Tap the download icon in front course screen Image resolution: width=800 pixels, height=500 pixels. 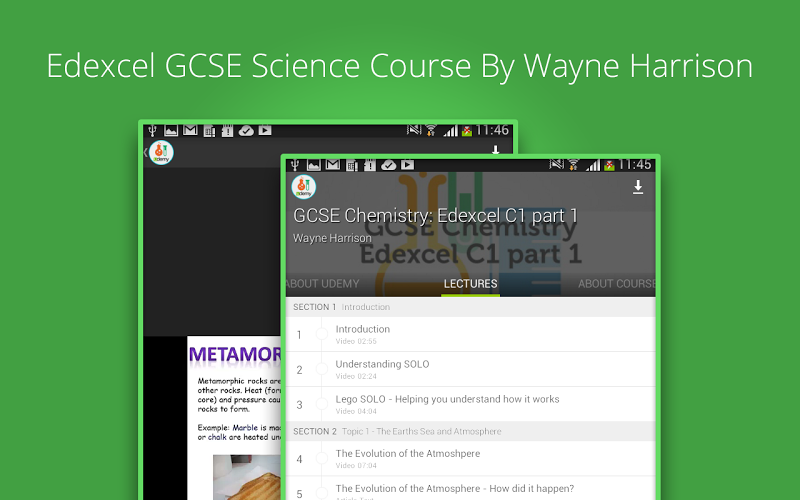pos(638,187)
